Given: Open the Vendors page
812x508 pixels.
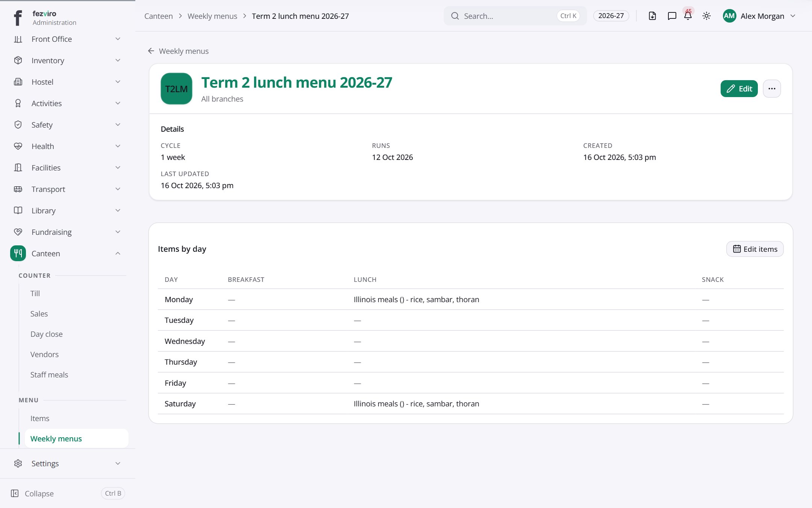Looking at the screenshot, I should pyautogui.click(x=44, y=354).
